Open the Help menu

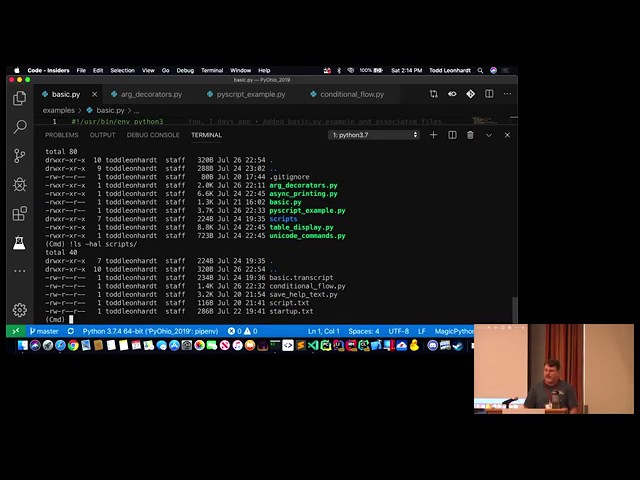pos(264,70)
